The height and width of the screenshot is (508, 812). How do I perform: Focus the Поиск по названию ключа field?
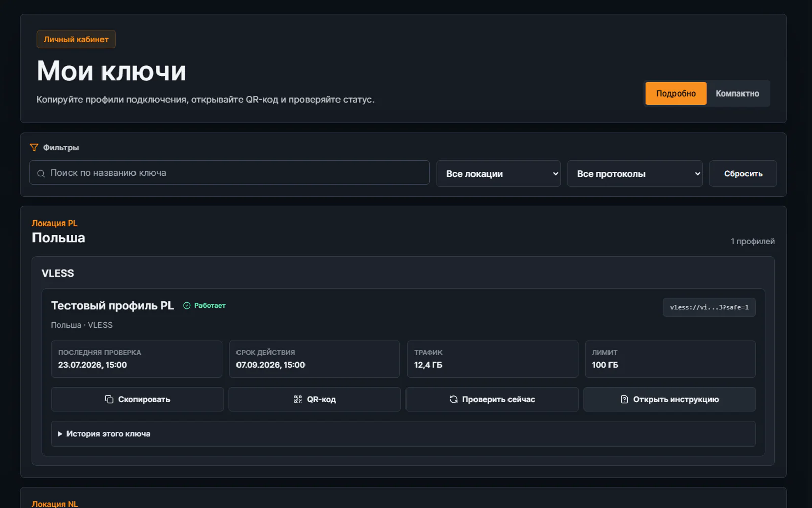click(229, 173)
